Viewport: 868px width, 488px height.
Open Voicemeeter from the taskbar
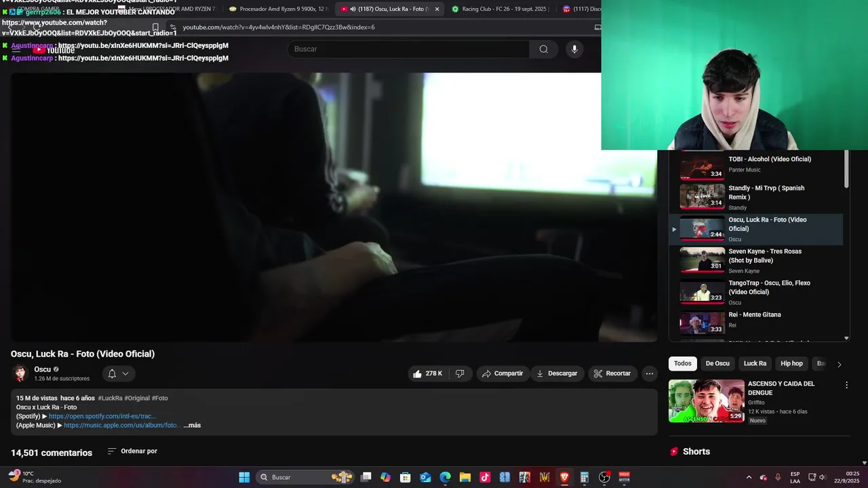pyautogui.click(x=624, y=477)
